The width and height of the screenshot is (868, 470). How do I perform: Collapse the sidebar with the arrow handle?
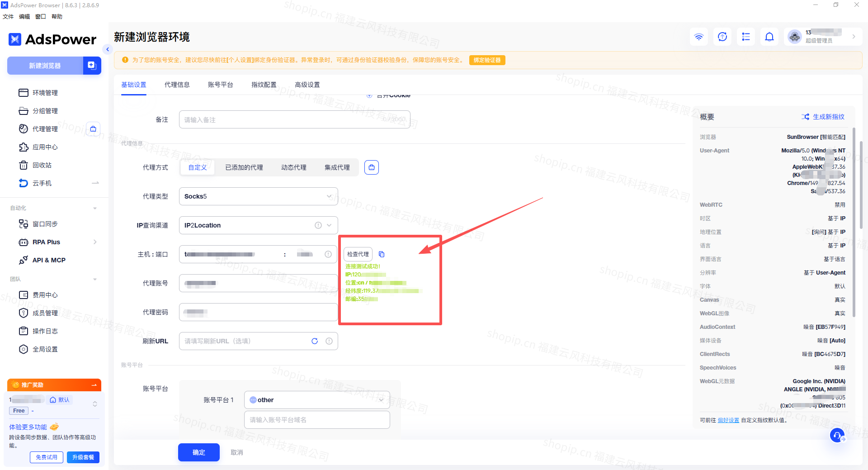point(108,49)
